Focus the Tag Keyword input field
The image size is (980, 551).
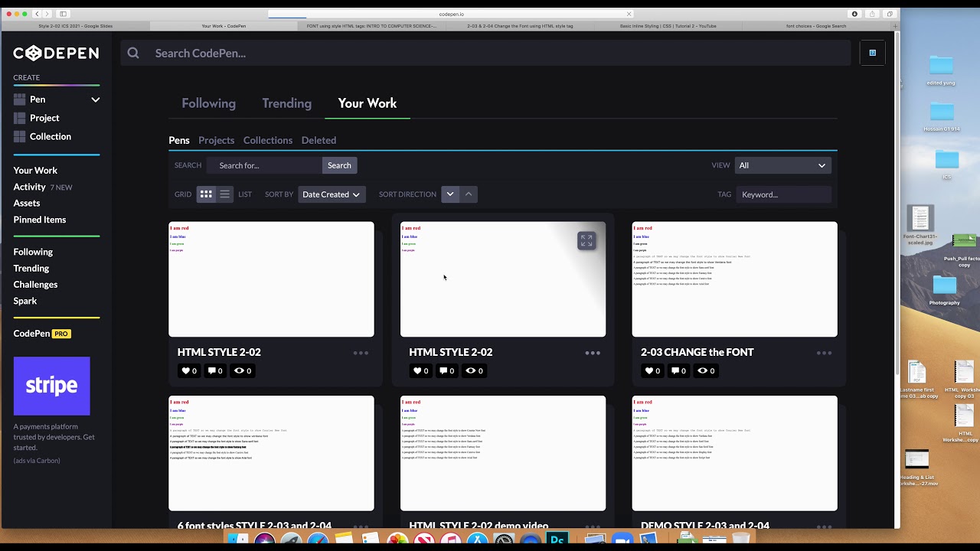click(x=783, y=194)
